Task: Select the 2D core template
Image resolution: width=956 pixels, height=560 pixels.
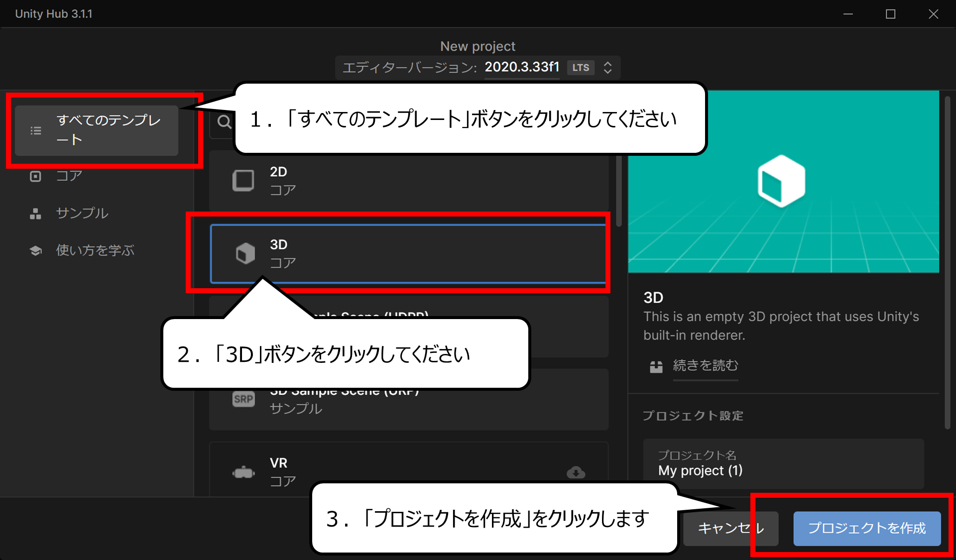Action: 409,181
